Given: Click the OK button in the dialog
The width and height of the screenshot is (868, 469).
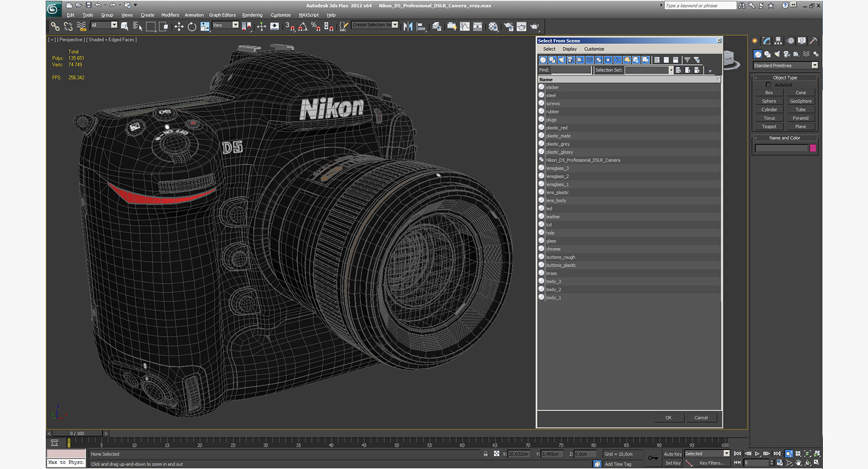Looking at the screenshot, I should pos(669,417).
